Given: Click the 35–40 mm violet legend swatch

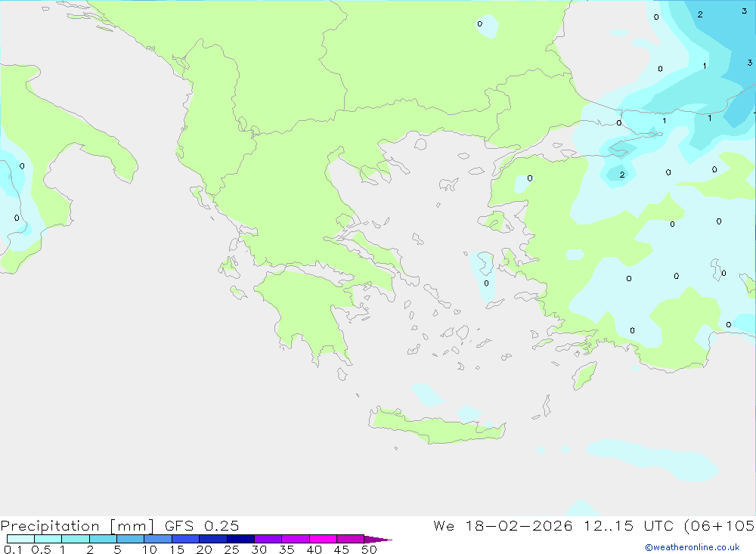Looking at the screenshot, I should tap(295, 539).
